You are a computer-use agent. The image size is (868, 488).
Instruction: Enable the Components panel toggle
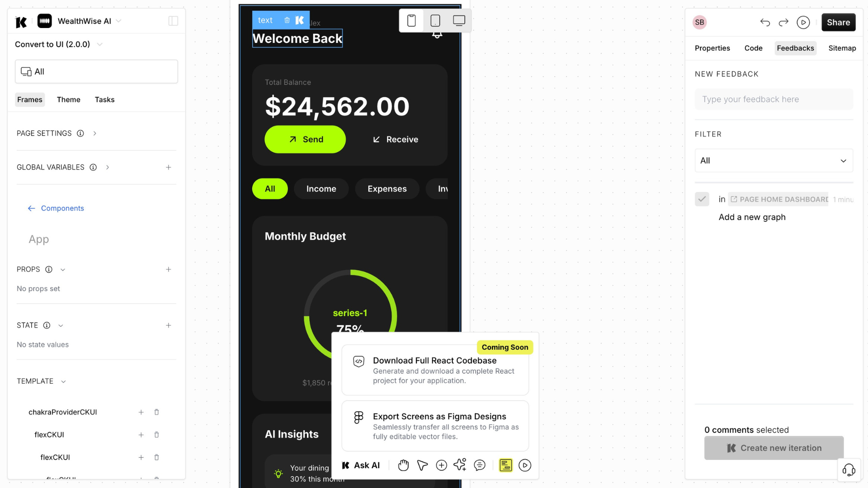(x=173, y=21)
